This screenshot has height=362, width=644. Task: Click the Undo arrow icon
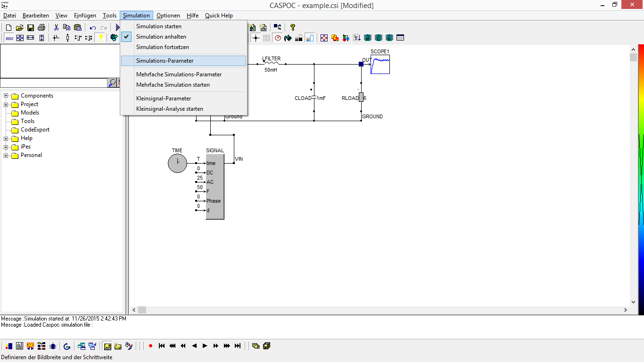pos(93,28)
